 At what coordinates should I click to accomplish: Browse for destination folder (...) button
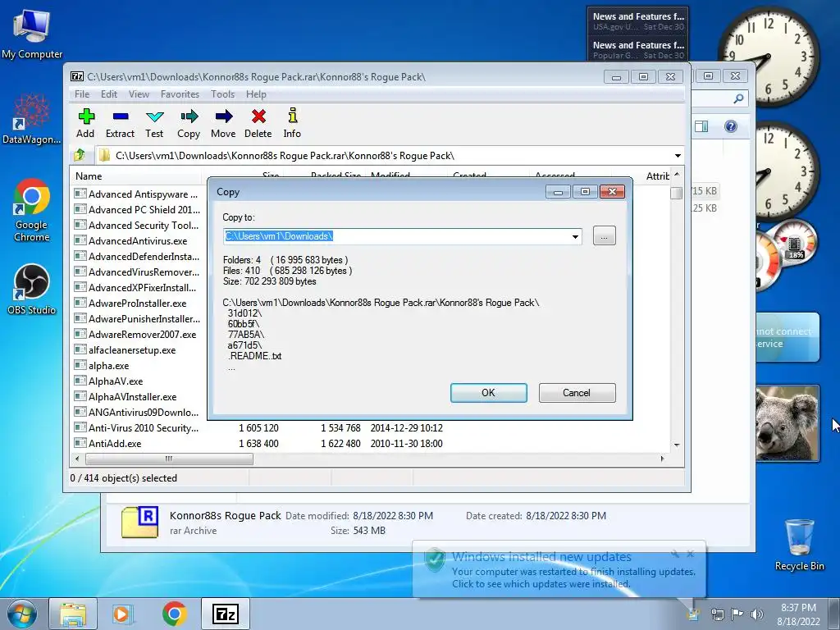(x=605, y=235)
